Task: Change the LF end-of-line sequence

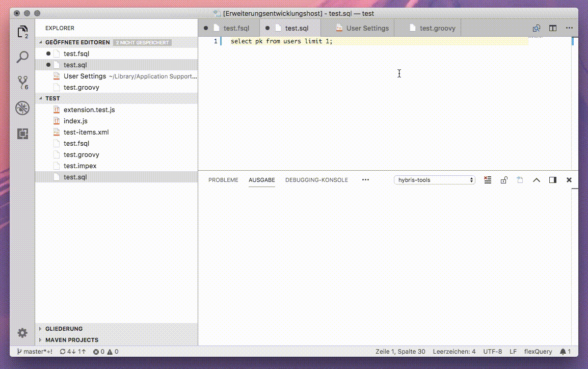Action: click(x=513, y=351)
